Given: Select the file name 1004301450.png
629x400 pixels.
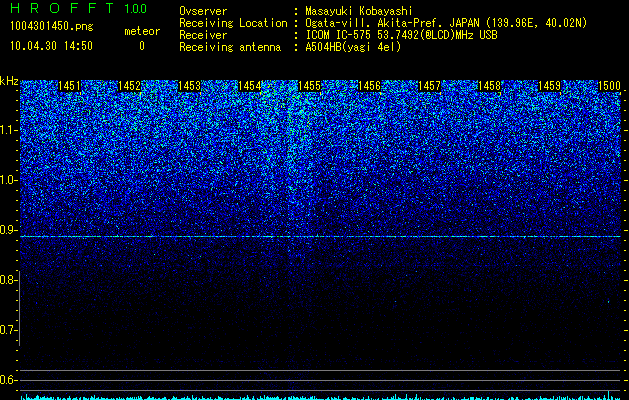Looking at the screenshot, I should pos(52,27).
